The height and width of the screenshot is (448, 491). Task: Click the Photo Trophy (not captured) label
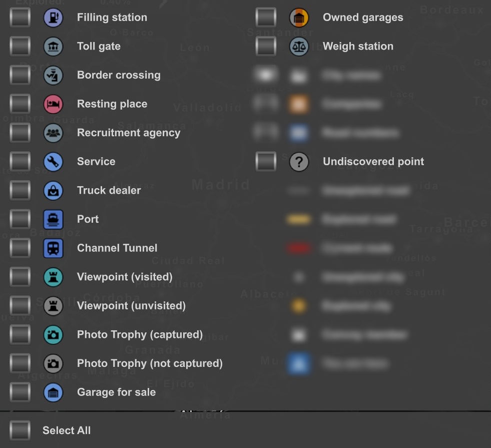[150, 363]
